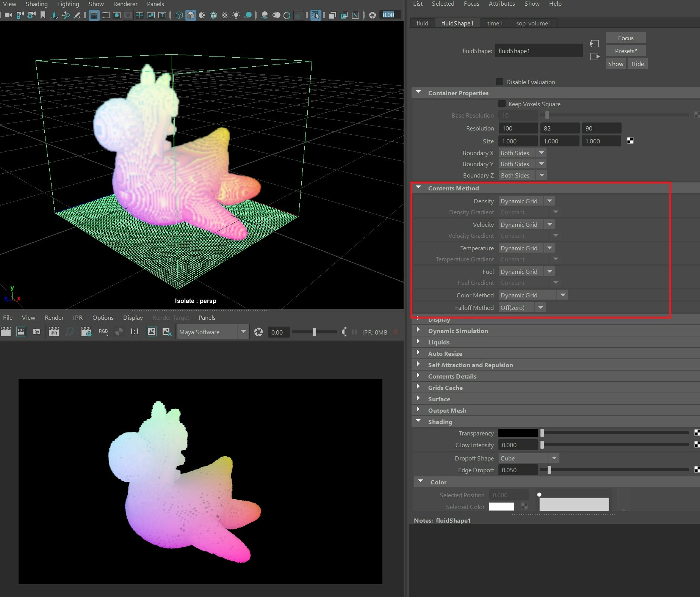Click the Select Camera icon in viewport toolbar
The width and height of the screenshot is (700, 597).
point(8,15)
